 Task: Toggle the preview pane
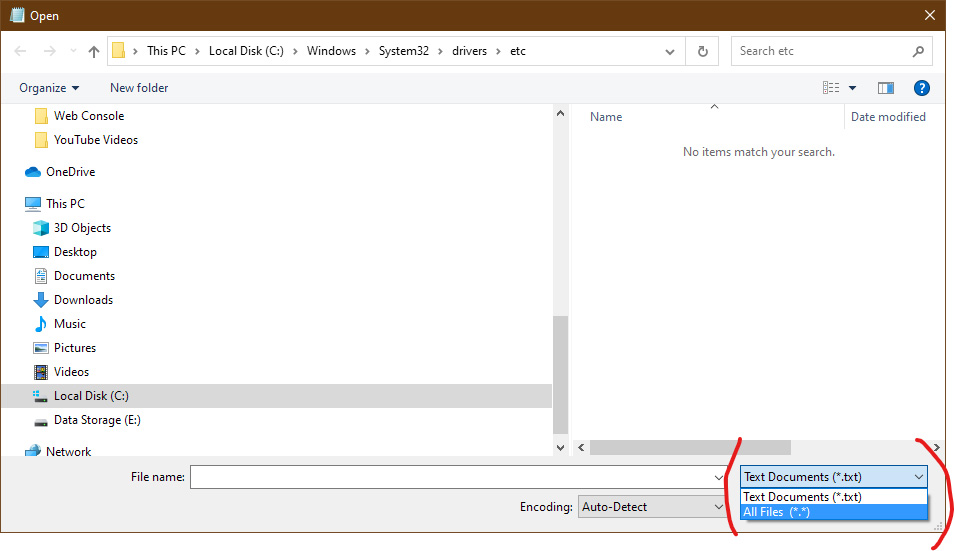(x=886, y=88)
